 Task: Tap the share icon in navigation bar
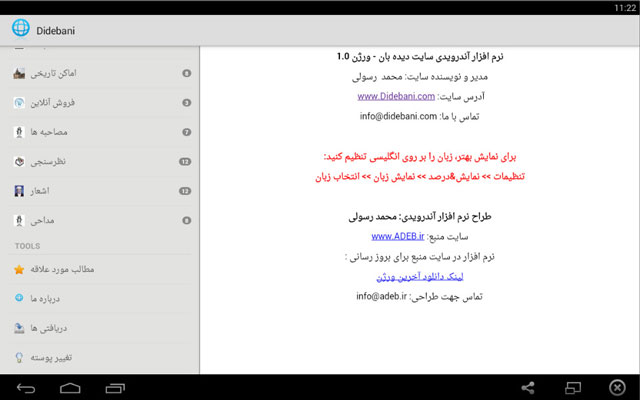pyautogui.click(x=528, y=388)
